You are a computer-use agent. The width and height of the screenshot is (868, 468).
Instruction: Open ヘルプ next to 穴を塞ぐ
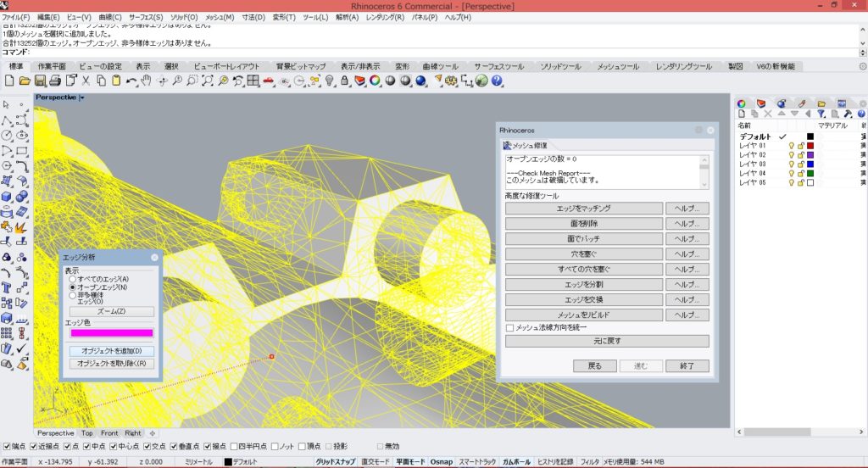coord(687,254)
